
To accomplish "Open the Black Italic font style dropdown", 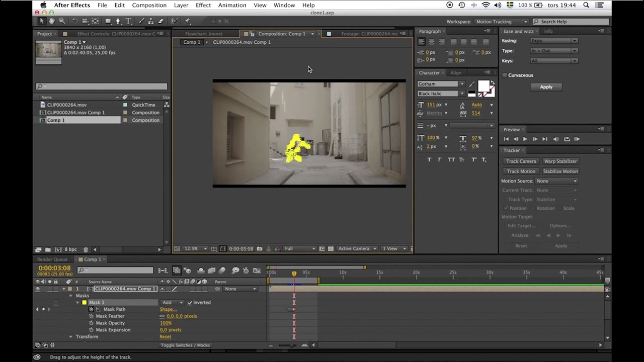I will tap(441, 94).
